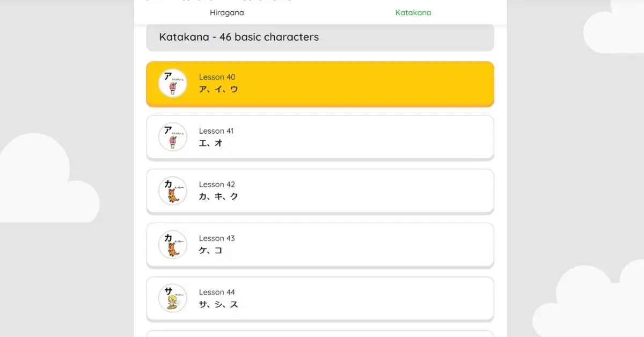Click the Katakana - 46 basic characters header
Screen dimensions: 644x337
(320, 37)
